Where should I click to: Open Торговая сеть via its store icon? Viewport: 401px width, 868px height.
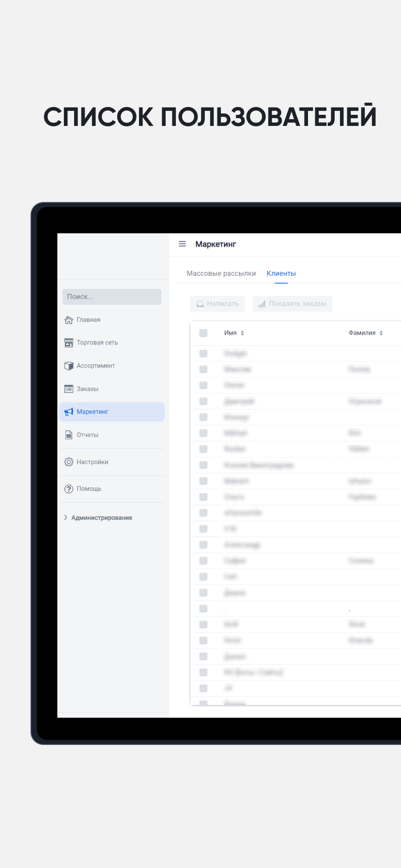click(69, 343)
